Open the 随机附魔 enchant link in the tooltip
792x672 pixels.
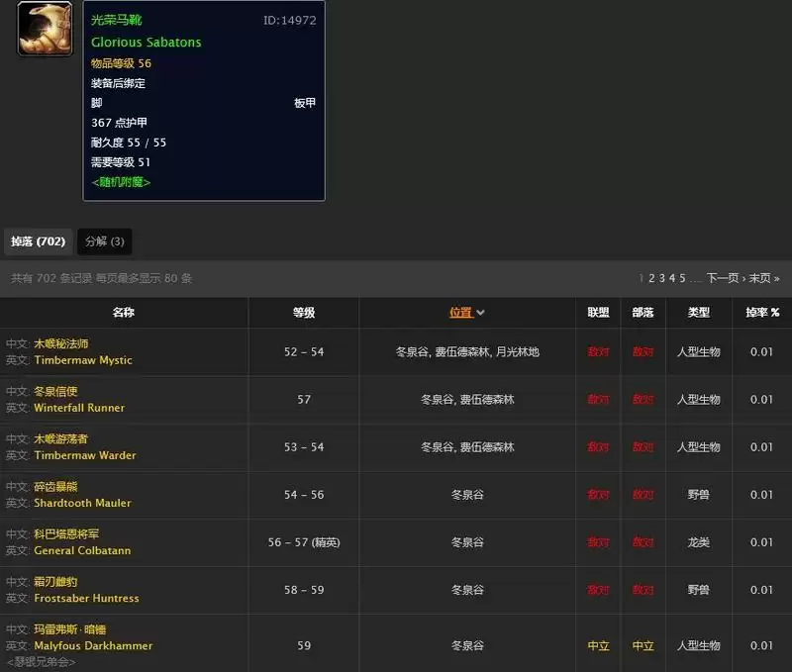[124, 182]
